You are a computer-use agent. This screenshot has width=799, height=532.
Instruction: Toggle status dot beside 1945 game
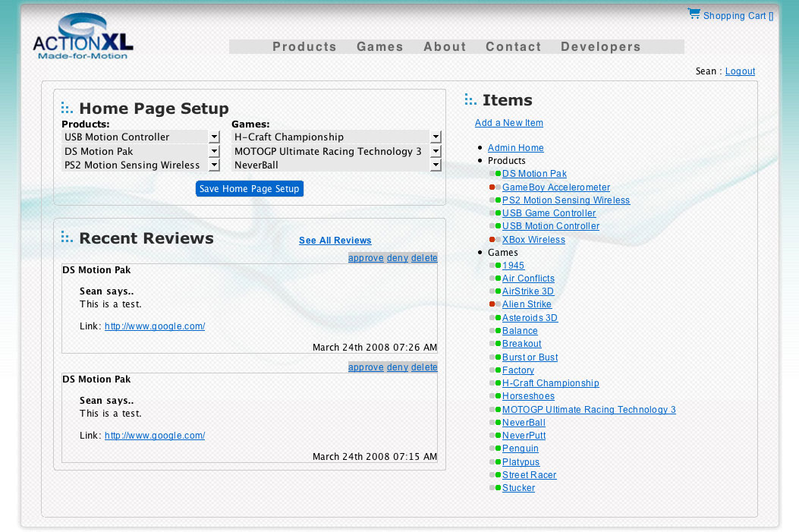point(495,266)
